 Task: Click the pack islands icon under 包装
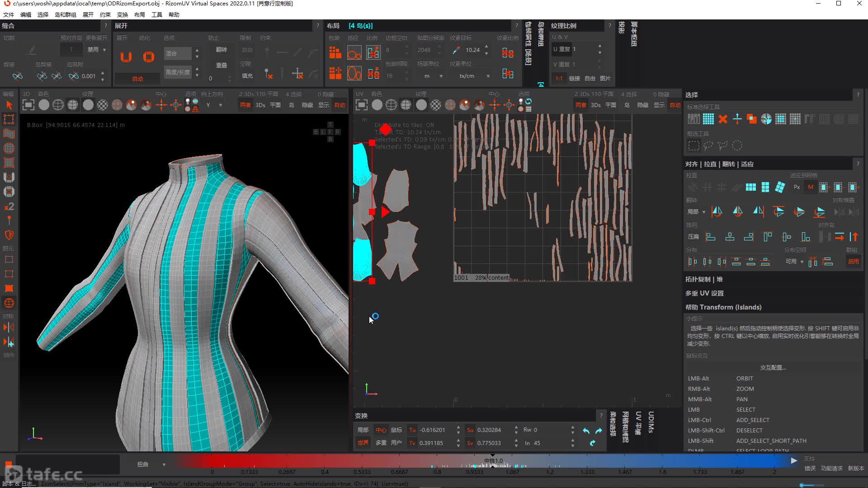click(335, 53)
